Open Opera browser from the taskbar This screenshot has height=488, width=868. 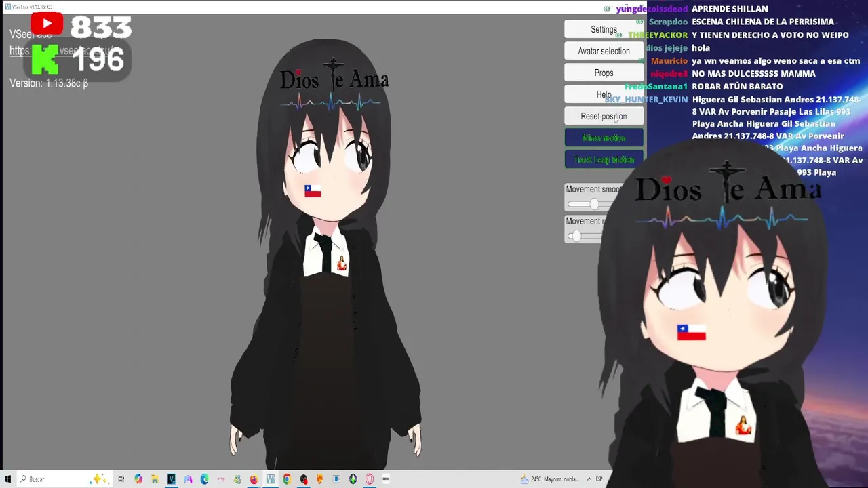click(370, 479)
